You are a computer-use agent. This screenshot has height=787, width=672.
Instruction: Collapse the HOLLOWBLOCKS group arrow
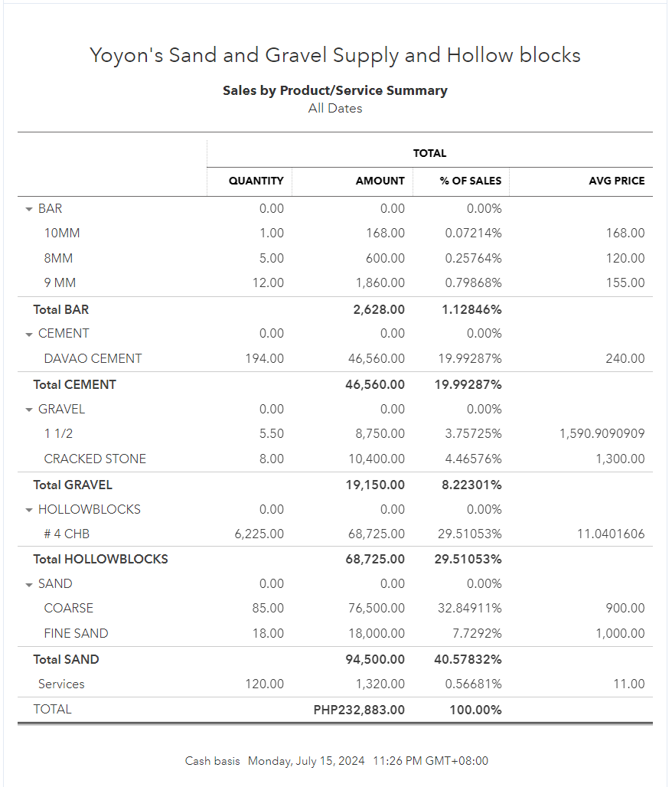[29, 510]
